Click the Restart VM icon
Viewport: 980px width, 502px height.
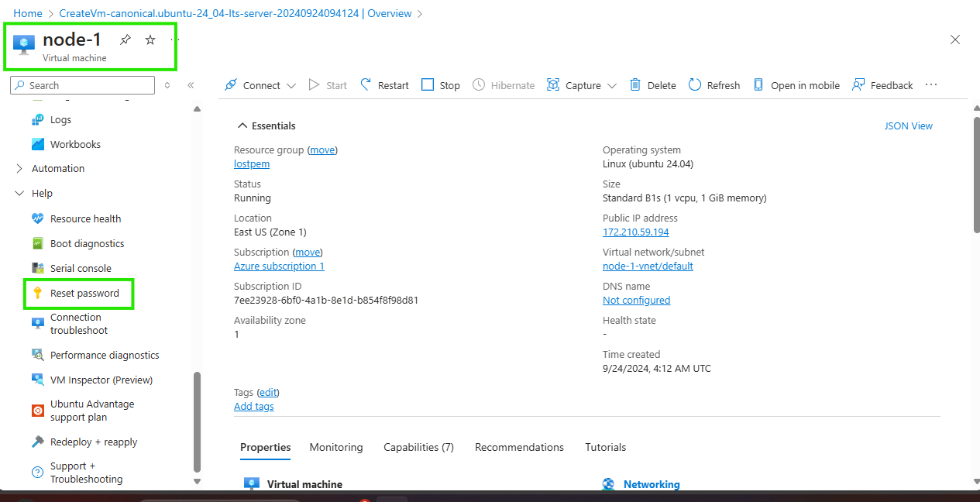click(366, 85)
